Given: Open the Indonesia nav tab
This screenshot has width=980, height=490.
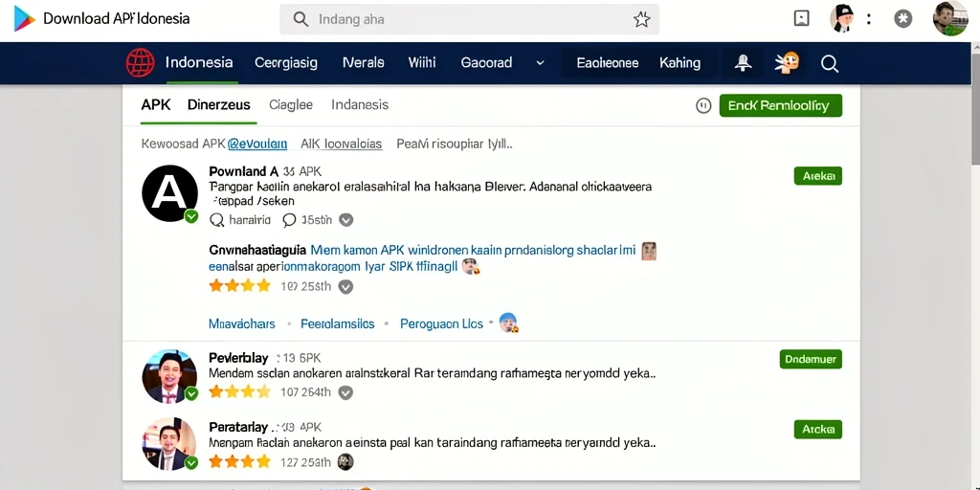Looking at the screenshot, I should click(199, 62).
